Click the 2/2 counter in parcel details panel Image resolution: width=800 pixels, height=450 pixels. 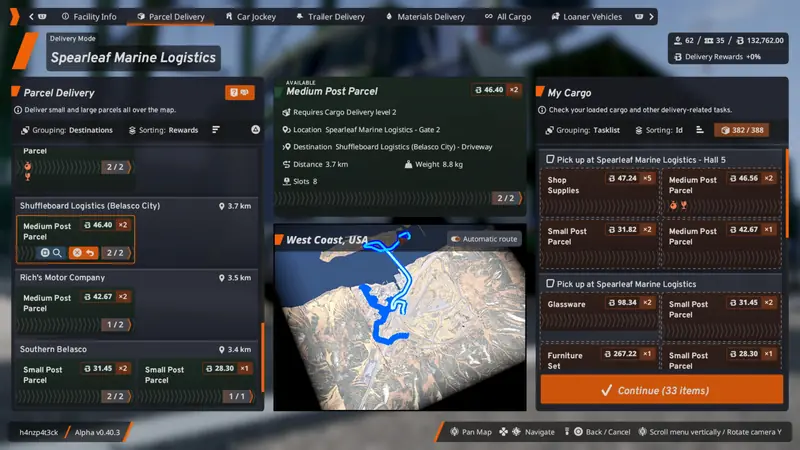[x=506, y=198]
